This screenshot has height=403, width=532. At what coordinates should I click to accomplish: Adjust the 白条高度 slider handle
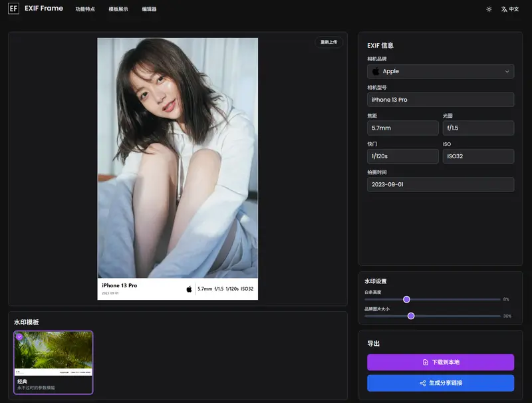point(406,299)
